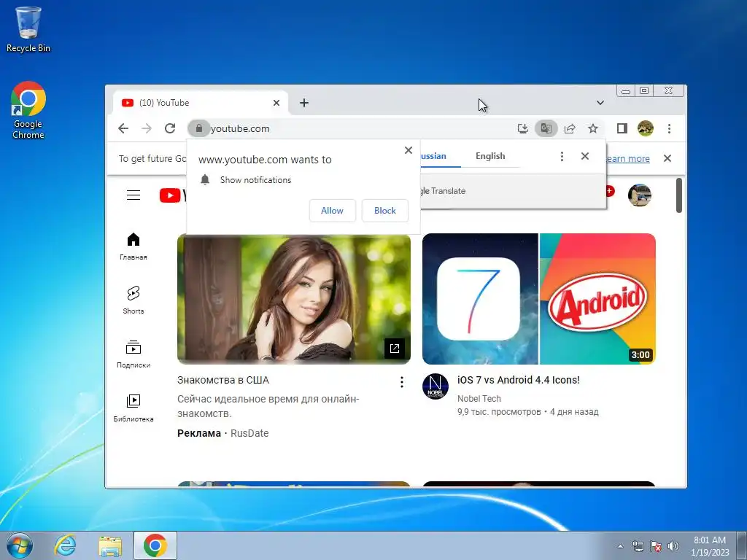Block YouTube notifications
Screen dimensions: 747x560
coord(385,211)
